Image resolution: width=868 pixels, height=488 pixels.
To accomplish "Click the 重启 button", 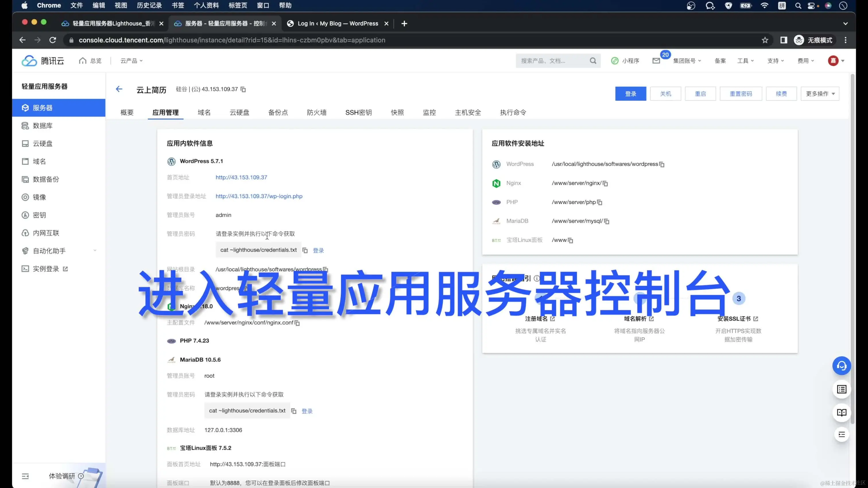I will click(700, 94).
